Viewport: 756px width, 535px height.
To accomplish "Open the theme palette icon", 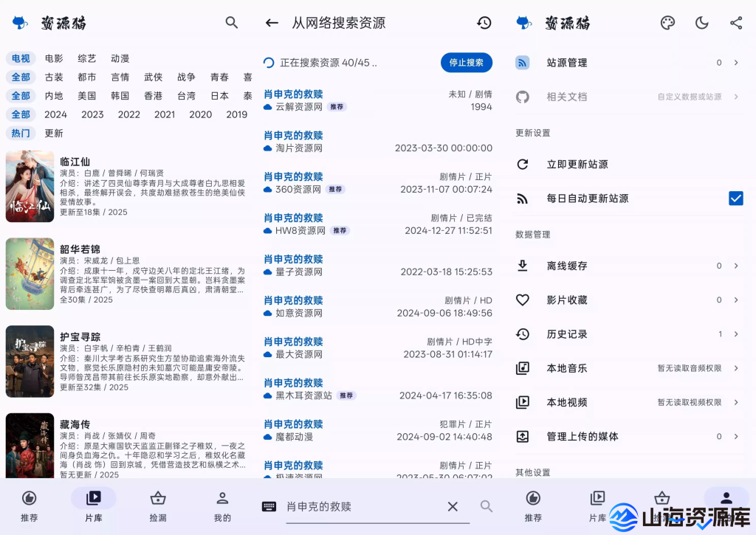I will 667,23.
